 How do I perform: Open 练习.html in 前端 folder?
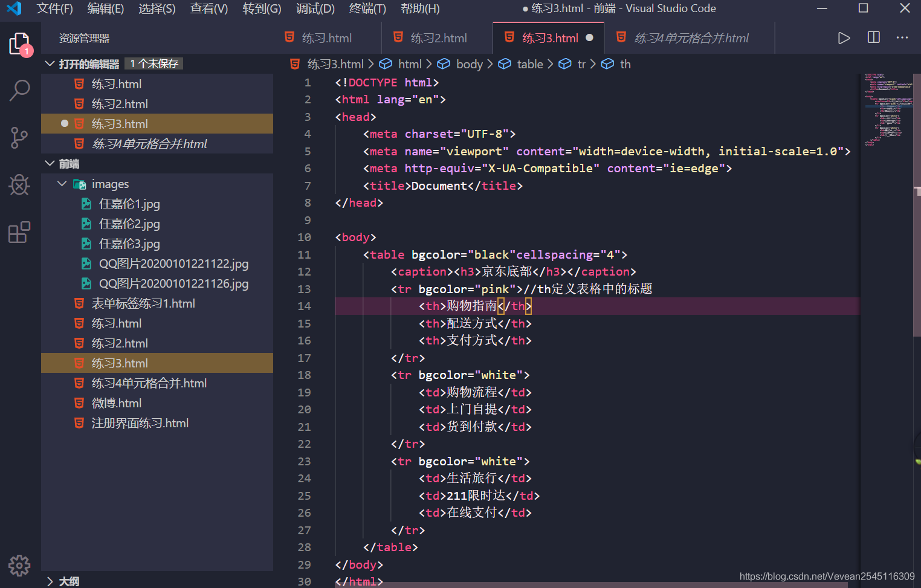point(157,323)
